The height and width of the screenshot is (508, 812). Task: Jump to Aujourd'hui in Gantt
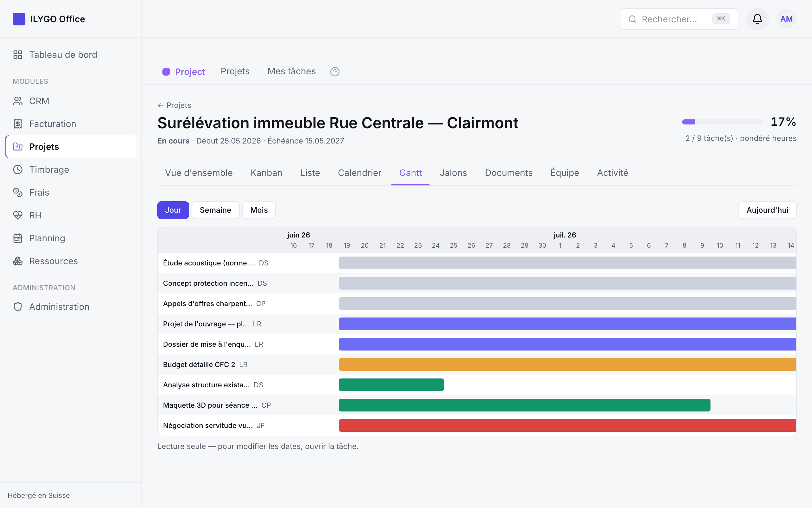767,210
